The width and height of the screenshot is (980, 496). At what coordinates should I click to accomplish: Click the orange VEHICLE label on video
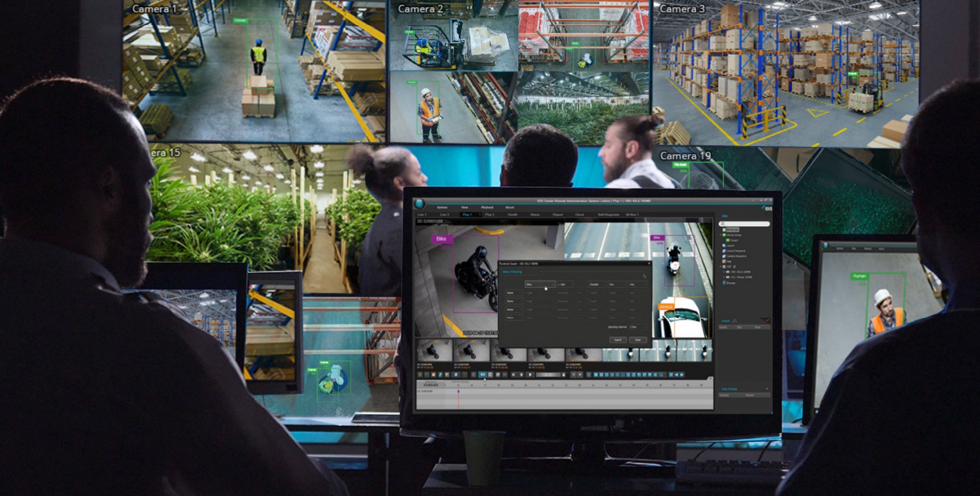(666, 307)
